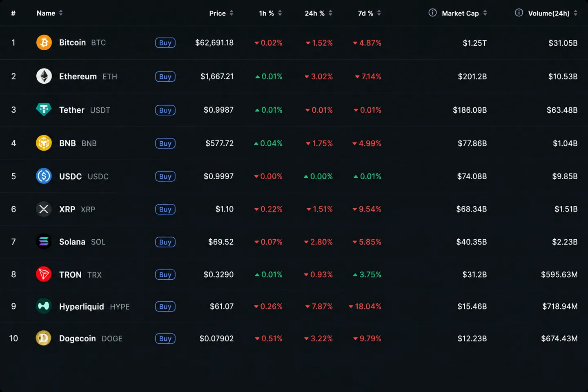Viewport: 588px width, 392px height.
Task: Click Buy button for Hyperliquid
Action: [165, 307]
